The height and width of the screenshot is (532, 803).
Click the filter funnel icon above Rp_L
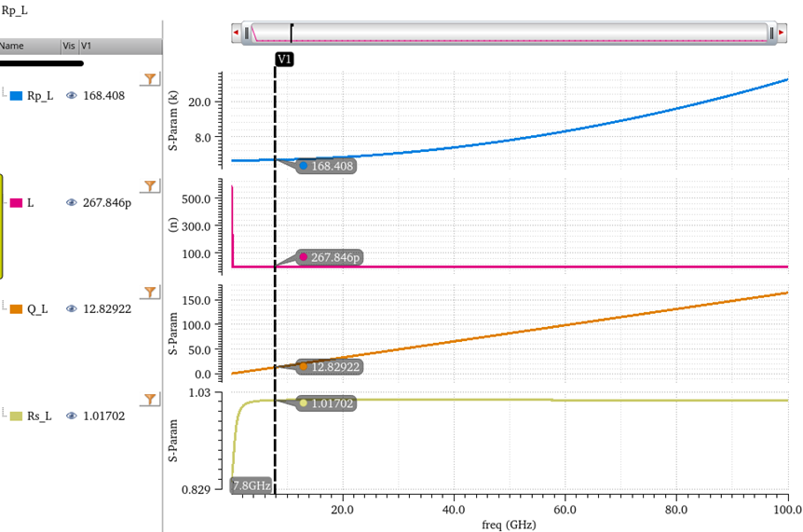[149, 78]
